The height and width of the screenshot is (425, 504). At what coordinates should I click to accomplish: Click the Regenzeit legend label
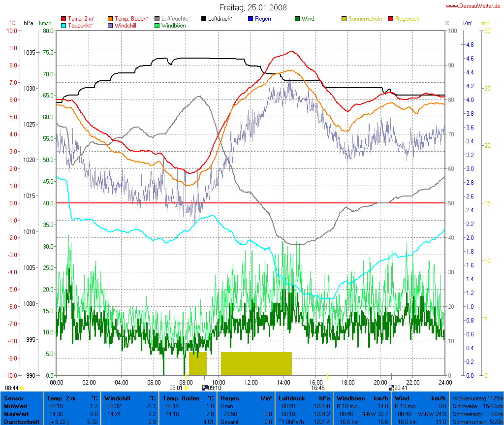click(408, 19)
